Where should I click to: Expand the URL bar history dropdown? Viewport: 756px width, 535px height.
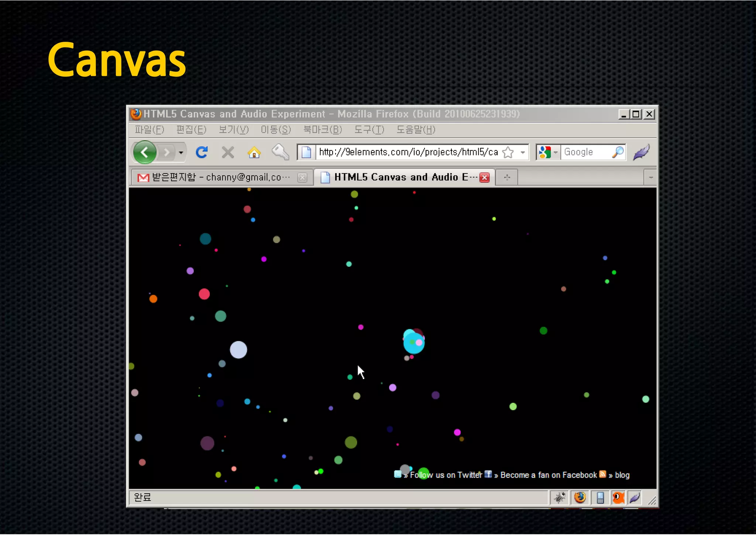click(523, 152)
